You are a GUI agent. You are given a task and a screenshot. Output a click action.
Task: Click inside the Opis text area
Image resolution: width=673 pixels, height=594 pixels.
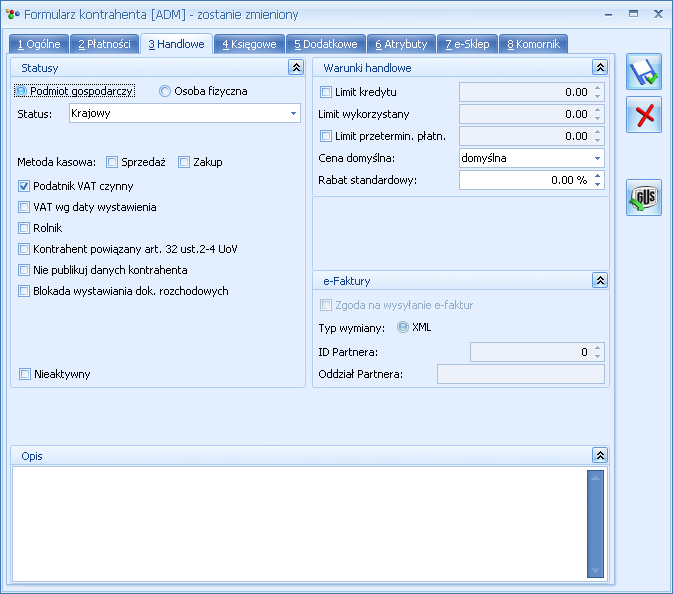(x=299, y=524)
